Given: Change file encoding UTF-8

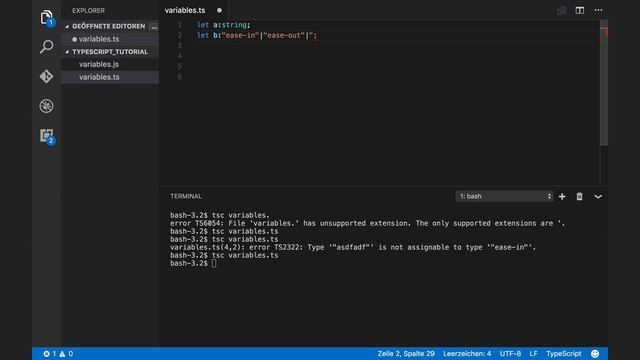Looking at the screenshot, I should (x=510, y=353).
